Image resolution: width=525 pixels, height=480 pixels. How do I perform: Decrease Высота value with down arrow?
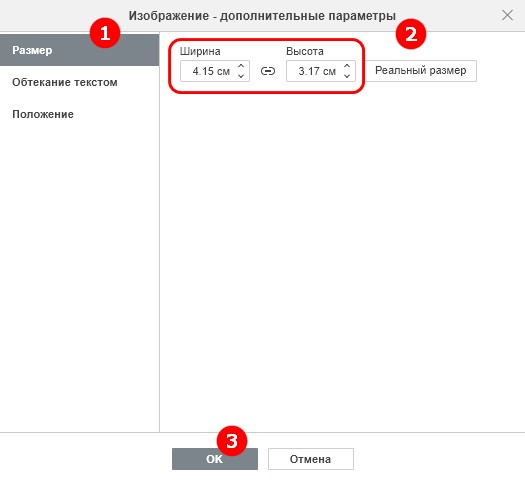click(347, 76)
